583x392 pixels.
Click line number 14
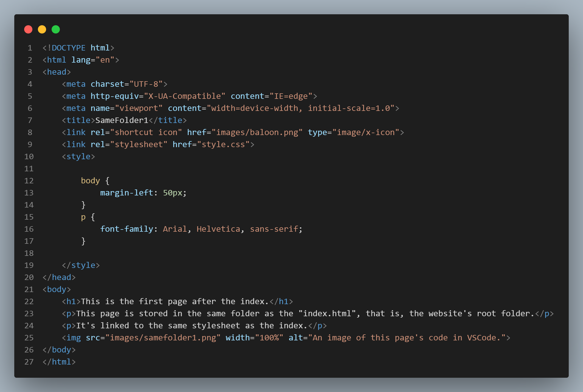(29, 205)
